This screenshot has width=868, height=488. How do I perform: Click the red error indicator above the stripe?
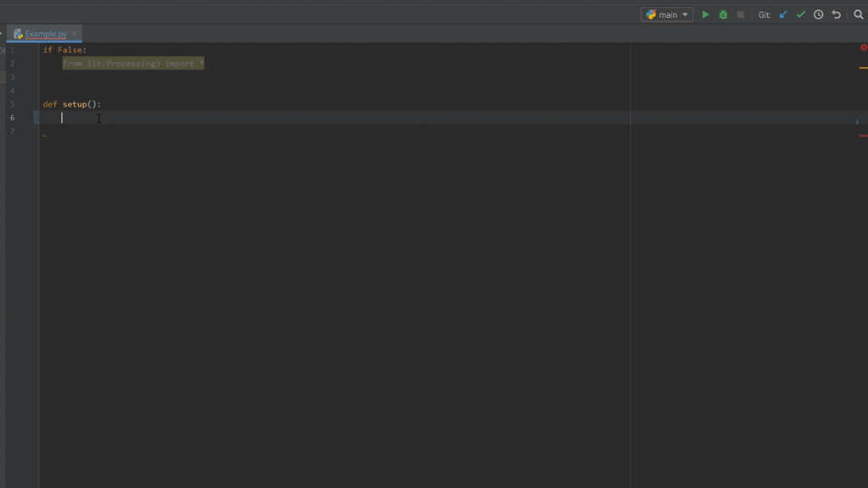(862, 48)
